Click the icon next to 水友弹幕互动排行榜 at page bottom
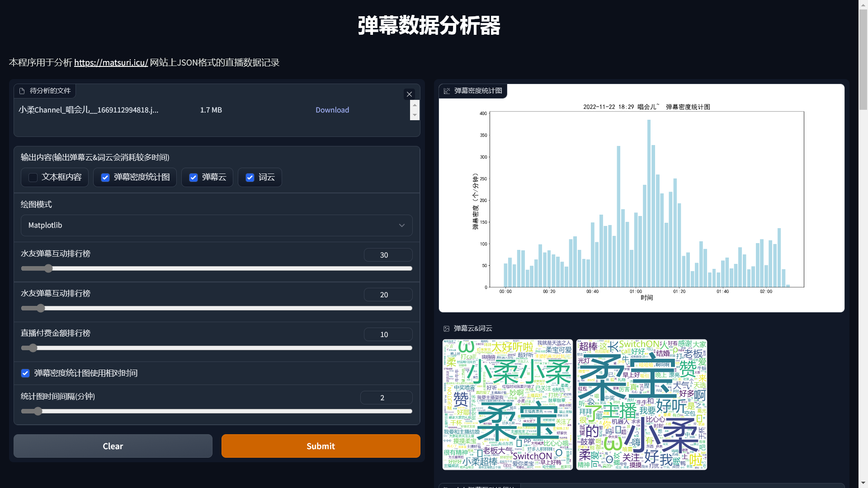868x488 pixels. (447, 487)
